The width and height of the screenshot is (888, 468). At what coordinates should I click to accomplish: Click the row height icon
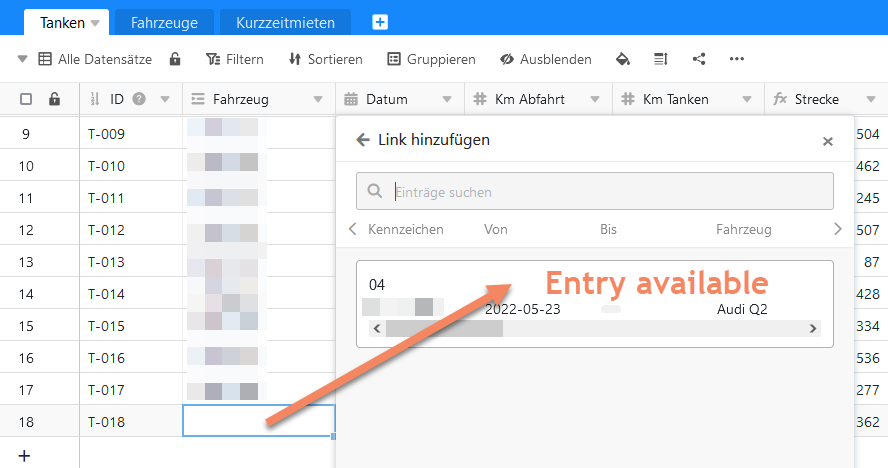point(660,59)
